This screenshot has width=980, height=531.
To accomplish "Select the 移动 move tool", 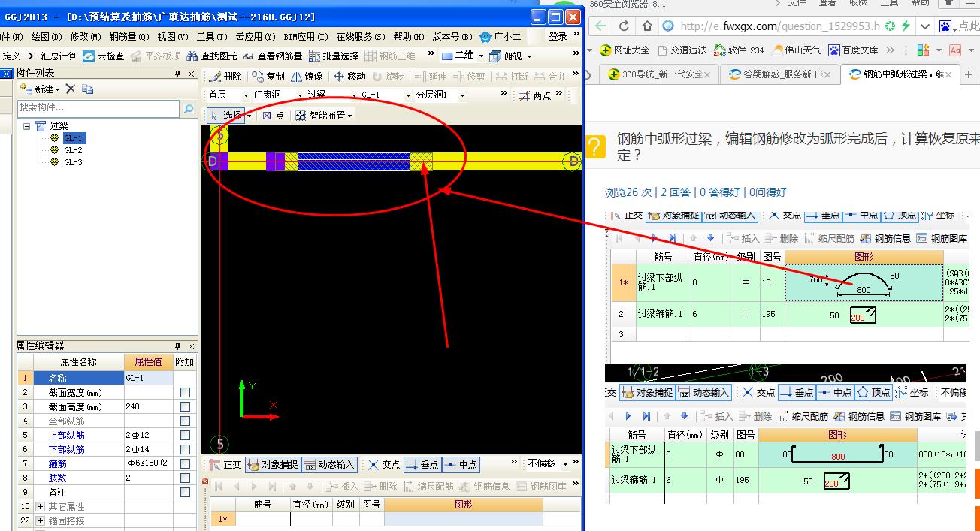I will tap(349, 76).
